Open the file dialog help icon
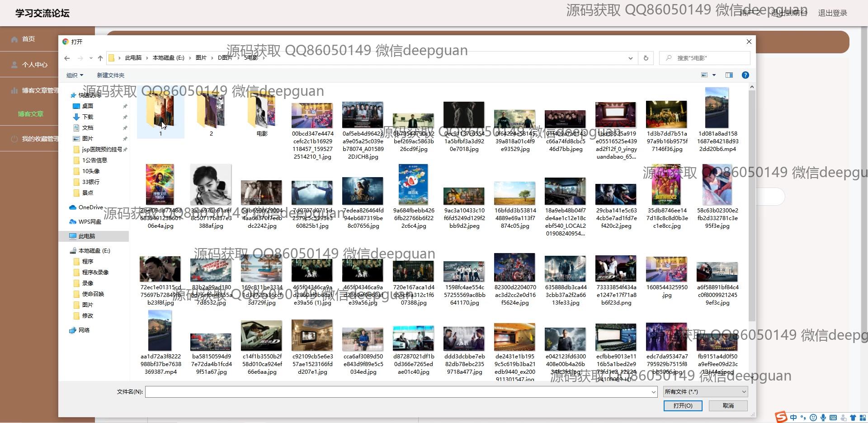 tap(745, 75)
